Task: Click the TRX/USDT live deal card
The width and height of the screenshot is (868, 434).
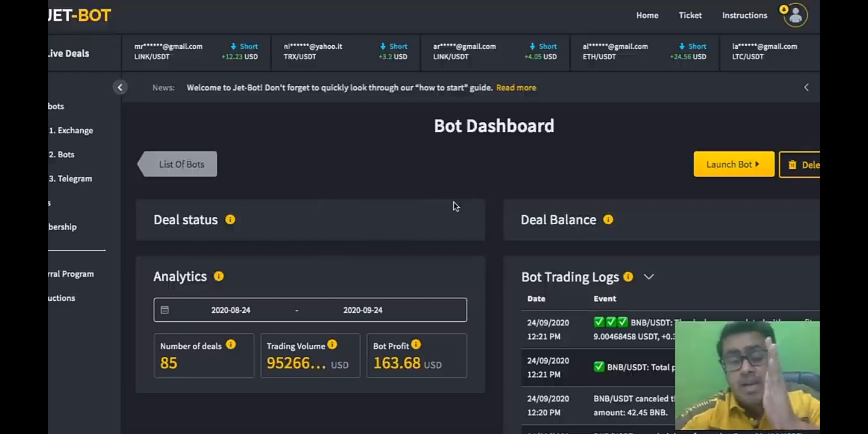Action: pyautogui.click(x=345, y=51)
